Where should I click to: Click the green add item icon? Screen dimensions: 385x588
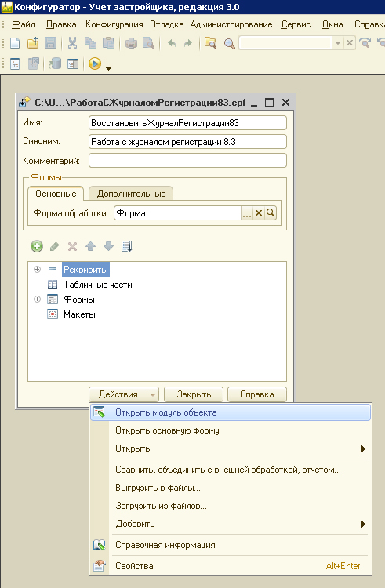point(37,246)
